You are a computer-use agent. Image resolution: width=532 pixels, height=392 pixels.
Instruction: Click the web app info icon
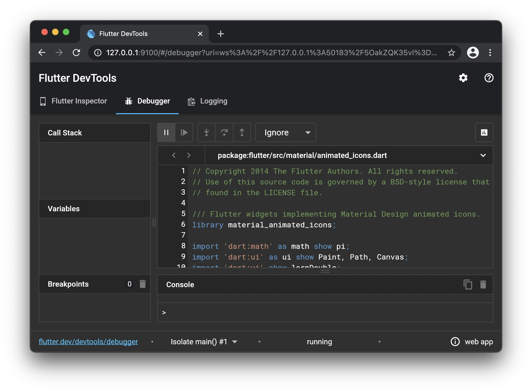pyautogui.click(x=455, y=342)
